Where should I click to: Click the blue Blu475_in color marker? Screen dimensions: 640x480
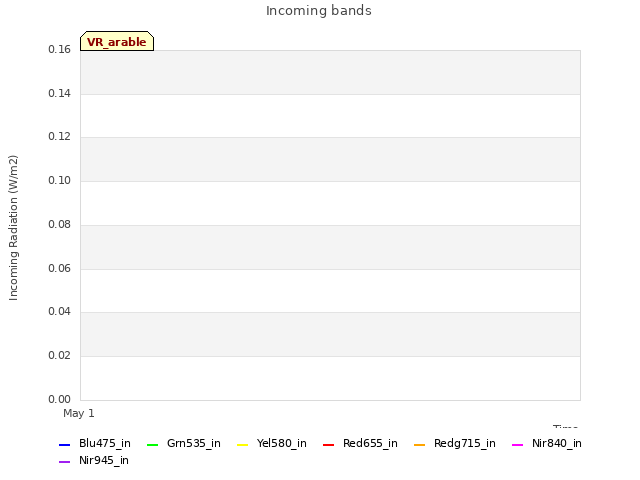(64, 444)
